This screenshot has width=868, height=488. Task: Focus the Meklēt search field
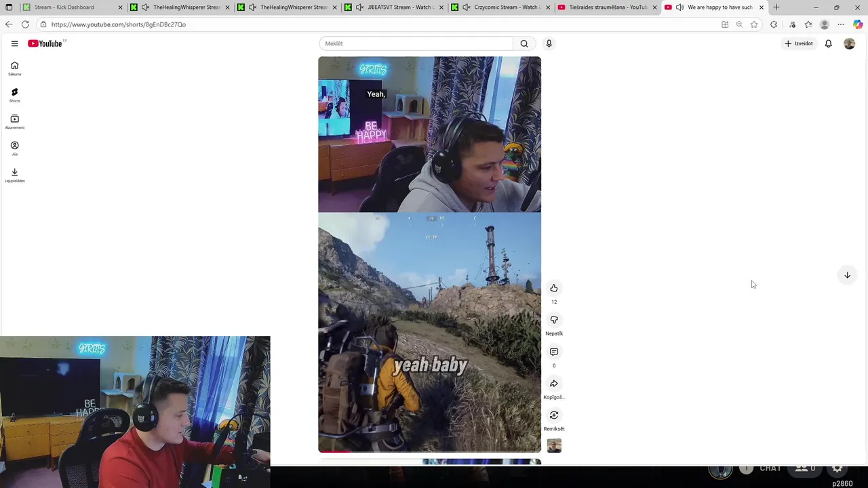tap(416, 43)
